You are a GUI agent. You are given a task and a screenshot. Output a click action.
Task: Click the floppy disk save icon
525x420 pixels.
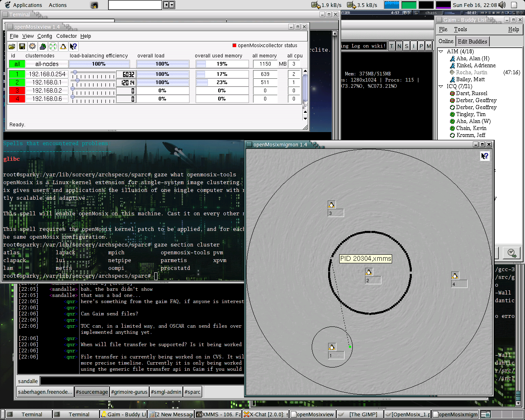[22, 47]
